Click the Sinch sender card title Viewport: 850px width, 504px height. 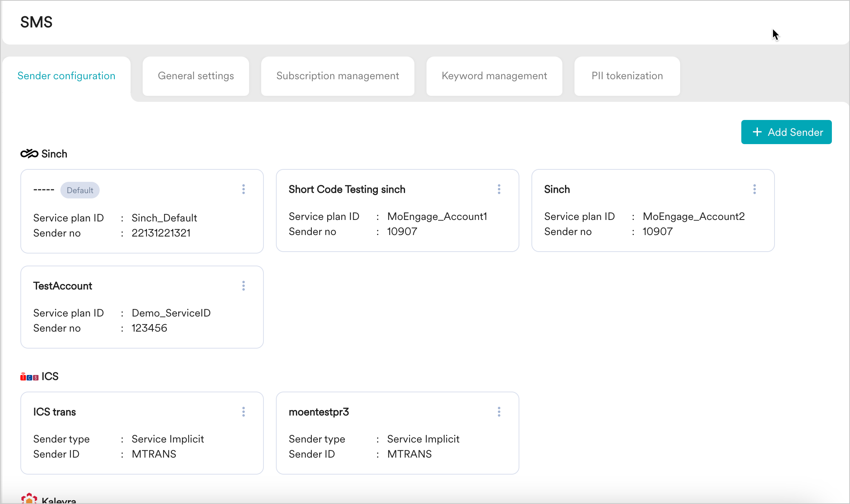coord(557,189)
